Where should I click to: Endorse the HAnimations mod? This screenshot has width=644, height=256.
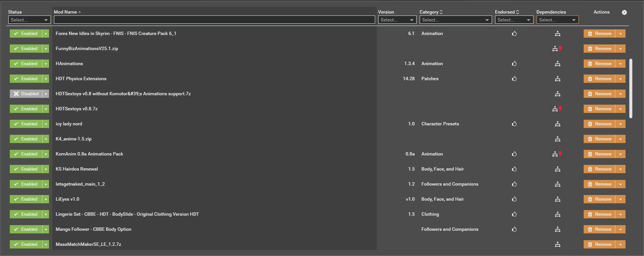[514, 64]
